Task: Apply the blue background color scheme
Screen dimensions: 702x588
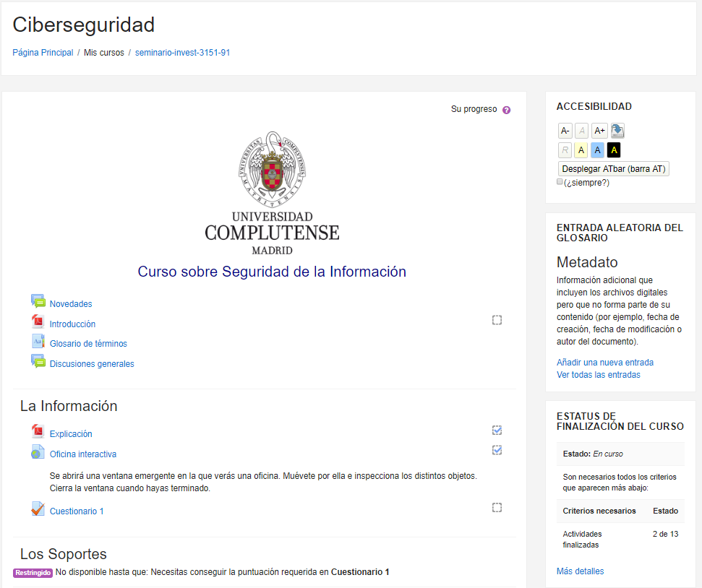Action: pos(597,150)
